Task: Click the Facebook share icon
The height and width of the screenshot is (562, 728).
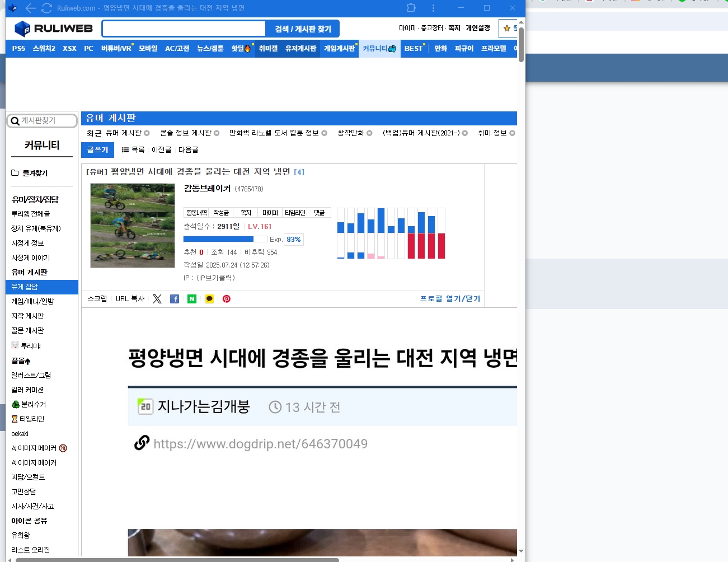Action: 175,299
